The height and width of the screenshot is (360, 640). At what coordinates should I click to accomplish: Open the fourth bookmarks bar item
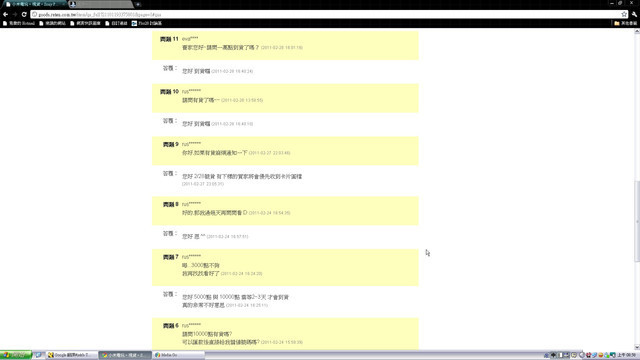[116, 23]
